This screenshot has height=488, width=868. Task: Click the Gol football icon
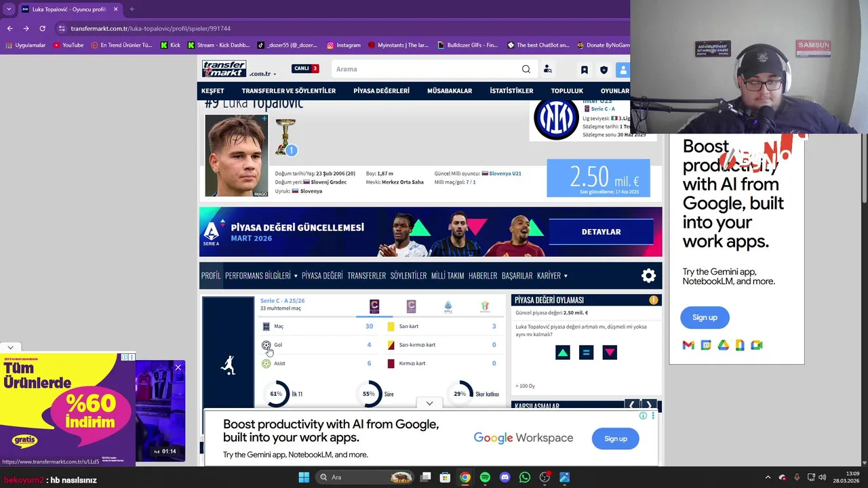[x=266, y=345]
